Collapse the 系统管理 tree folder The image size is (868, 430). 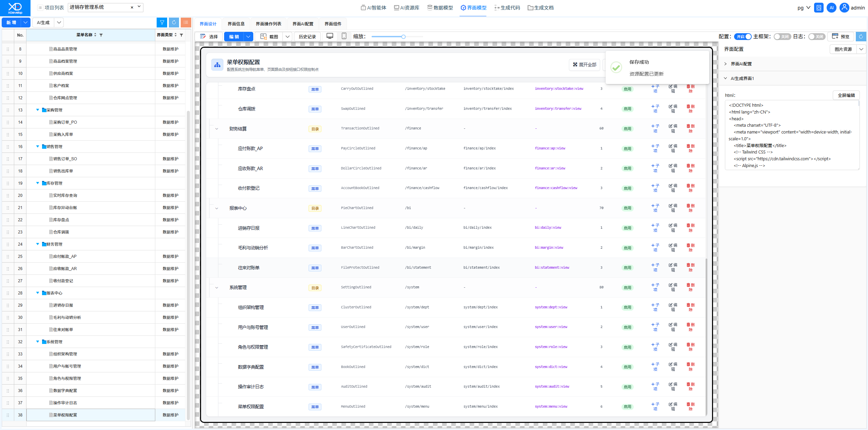pyautogui.click(x=38, y=342)
